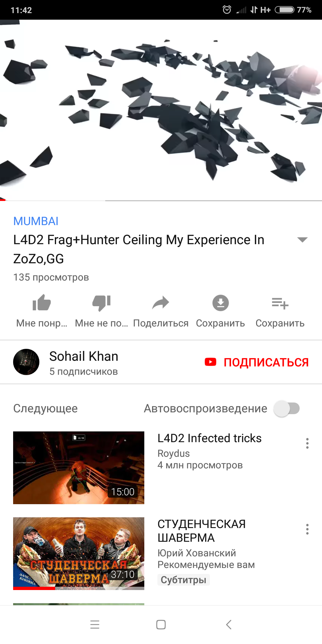Tap the video player area

(x=161, y=110)
